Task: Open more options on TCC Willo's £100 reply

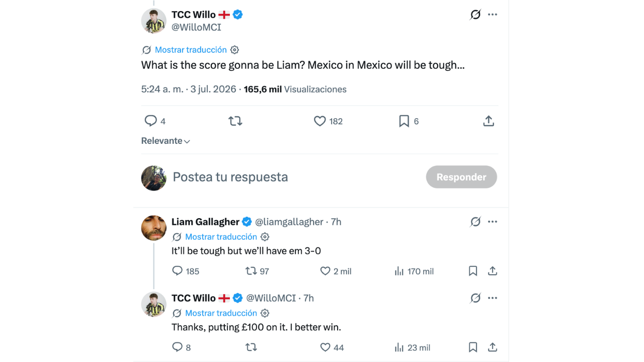Action: [x=493, y=298]
